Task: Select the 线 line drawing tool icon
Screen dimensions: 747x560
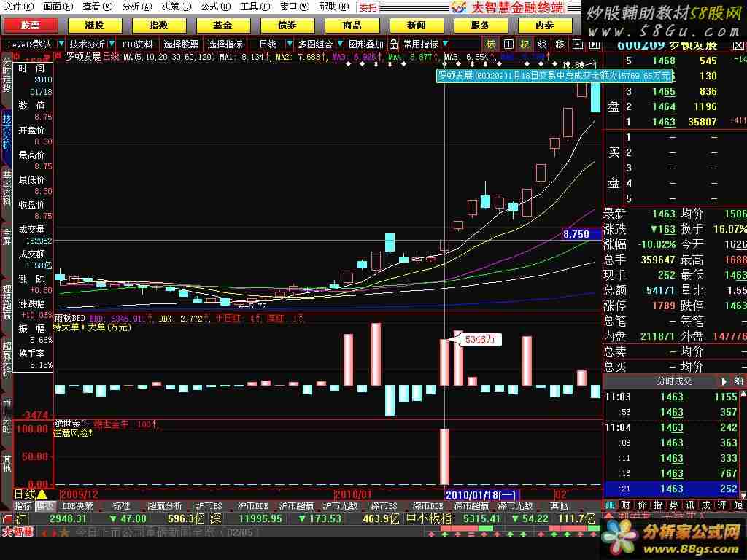Action: [542, 44]
